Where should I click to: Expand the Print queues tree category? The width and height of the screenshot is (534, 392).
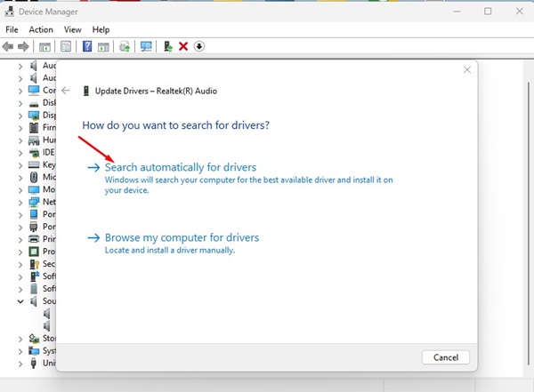[x=20, y=239]
